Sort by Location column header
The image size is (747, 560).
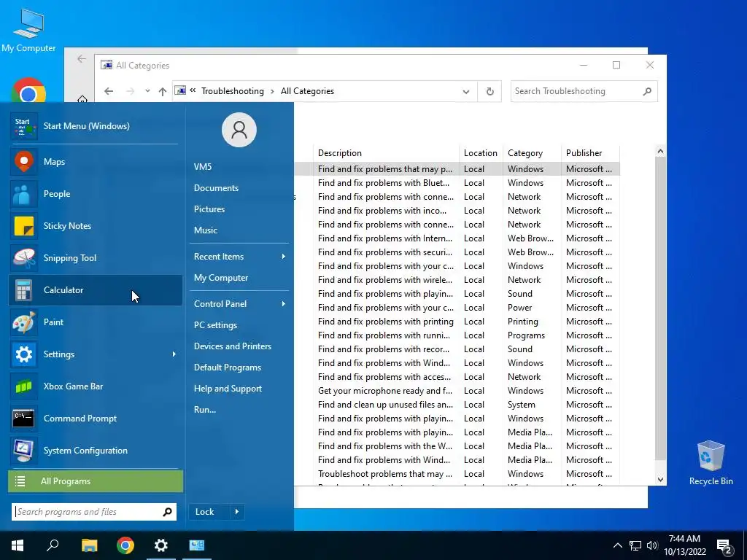point(481,153)
